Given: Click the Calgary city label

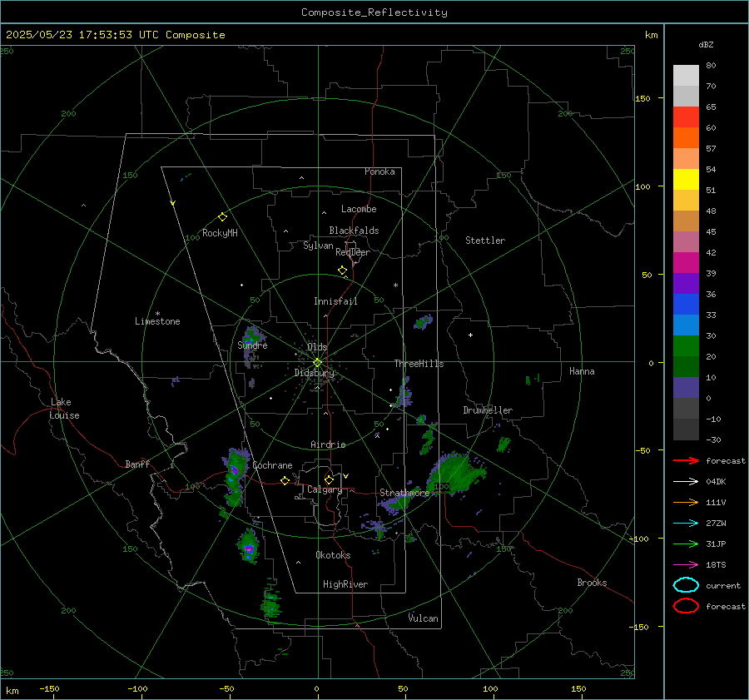Looking at the screenshot, I should (x=325, y=489).
